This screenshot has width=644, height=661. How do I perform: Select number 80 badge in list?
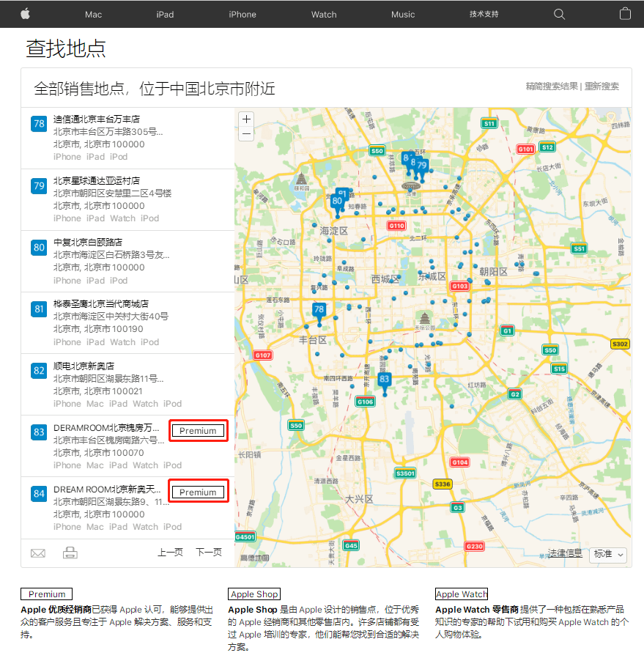[39, 247]
